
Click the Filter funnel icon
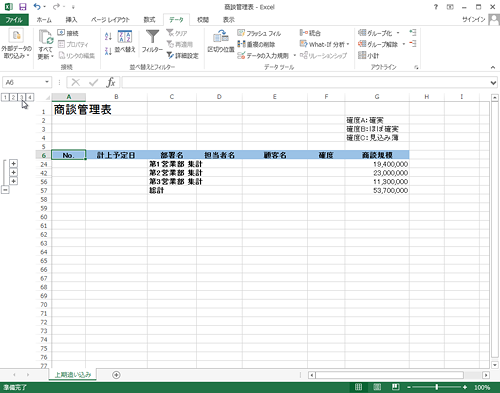point(152,37)
